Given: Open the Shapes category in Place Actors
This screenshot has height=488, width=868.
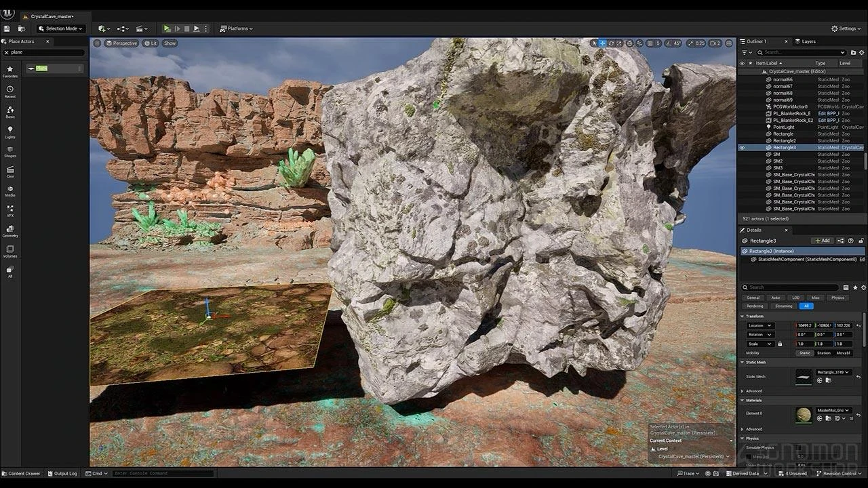Looking at the screenshot, I should click(x=10, y=151).
